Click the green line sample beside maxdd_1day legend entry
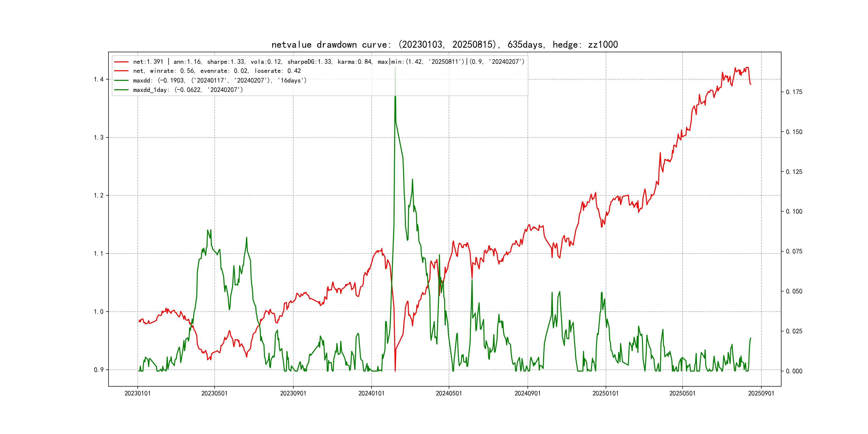 [121, 90]
